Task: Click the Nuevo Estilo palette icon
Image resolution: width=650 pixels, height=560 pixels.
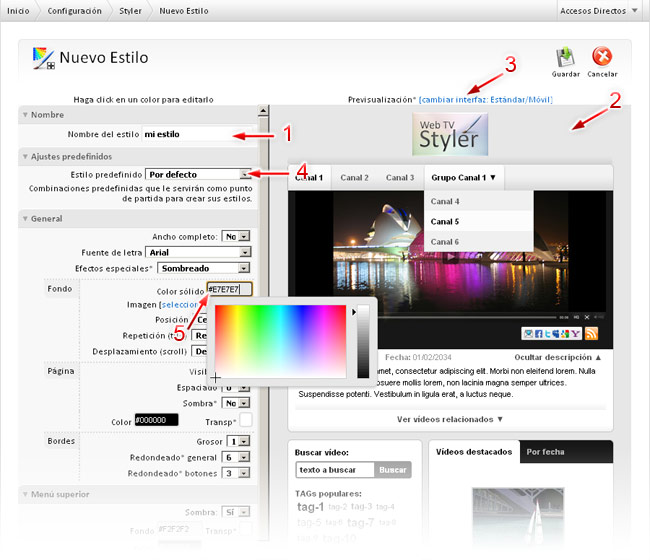Action: point(44,58)
